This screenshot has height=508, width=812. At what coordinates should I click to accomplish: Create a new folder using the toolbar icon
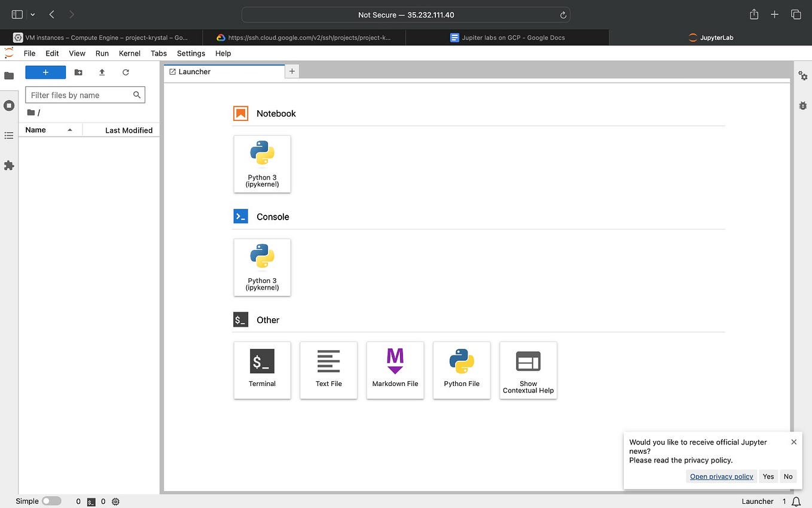point(78,72)
